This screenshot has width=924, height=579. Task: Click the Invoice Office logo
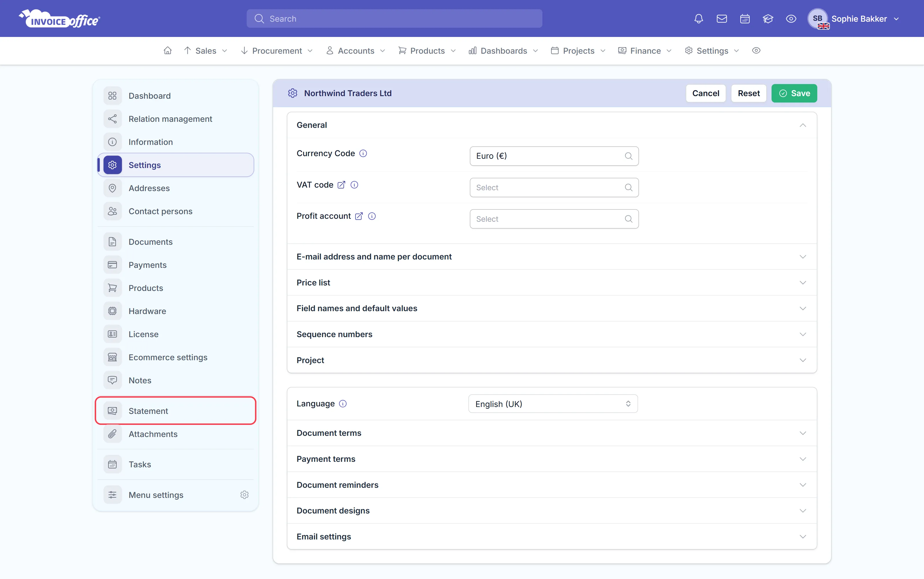(x=59, y=19)
